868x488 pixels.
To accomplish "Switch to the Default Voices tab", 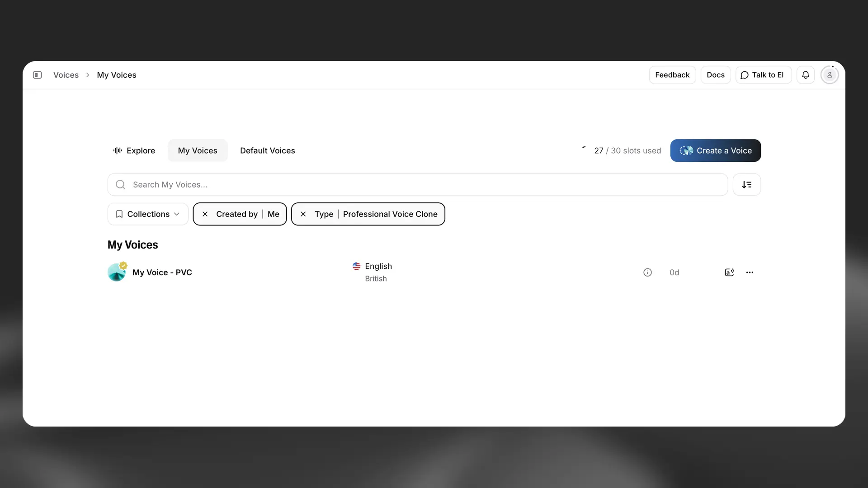I will pyautogui.click(x=267, y=150).
